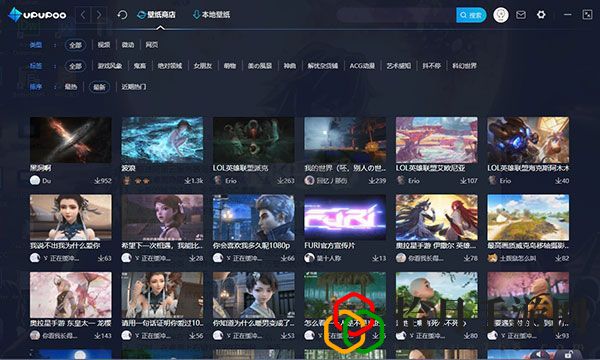Filter by tag 鬼畜
This screenshot has width=600, height=360.
pyautogui.click(x=140, y=66)
